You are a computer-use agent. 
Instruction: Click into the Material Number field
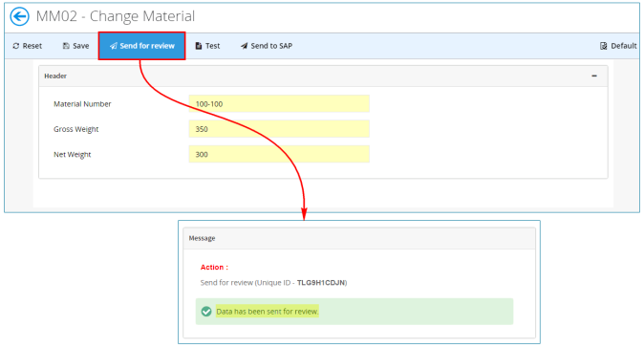(x=279, y=103)
